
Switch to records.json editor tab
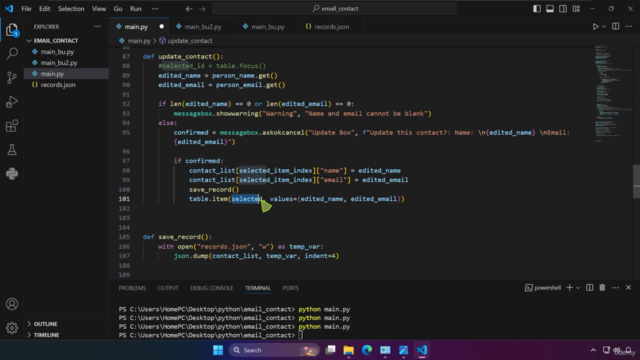331,27
